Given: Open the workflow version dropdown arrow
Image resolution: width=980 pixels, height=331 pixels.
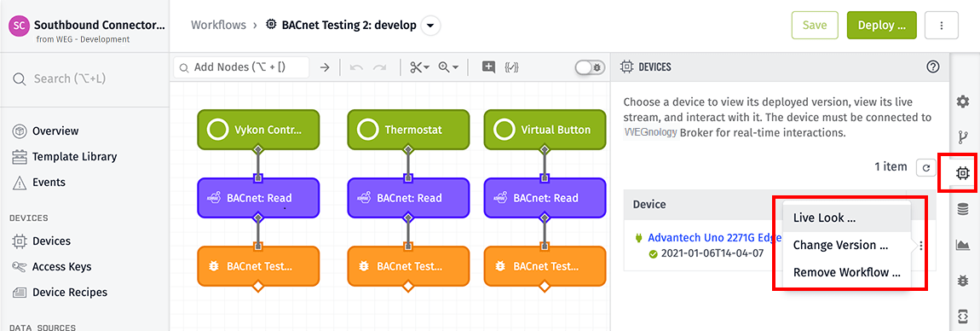Looking at the screenshot, I should click(x=430, y=26).
